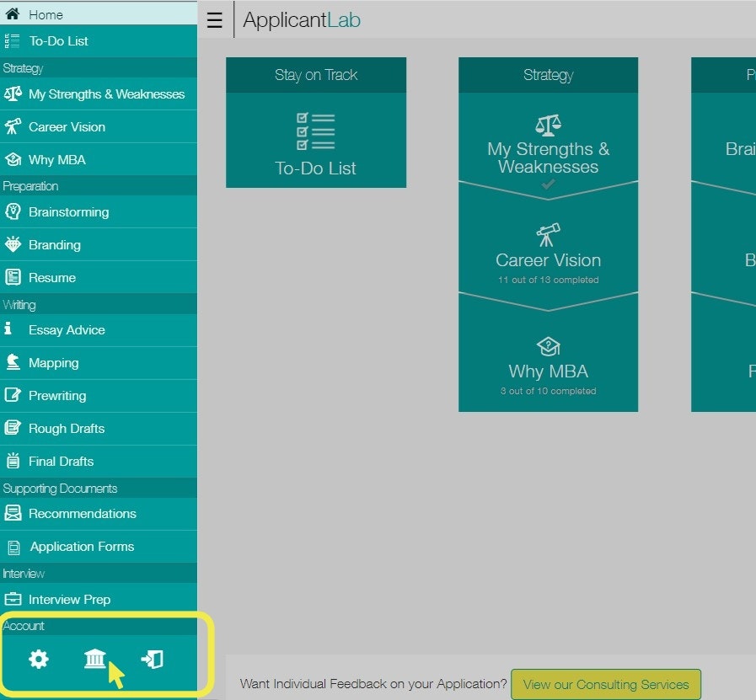Click the bank building icon under Account

click(95, 659)
